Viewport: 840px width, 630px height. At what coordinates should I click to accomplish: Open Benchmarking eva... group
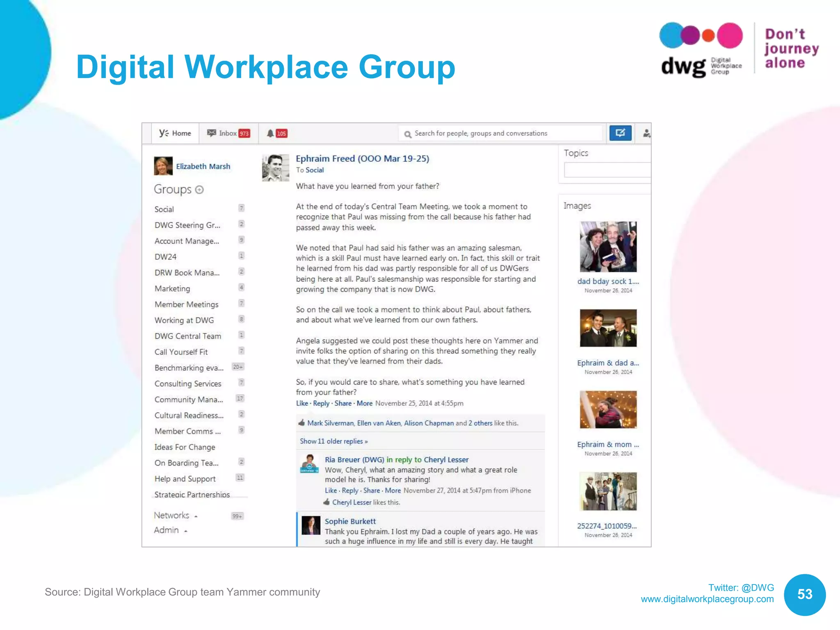(189, 368)
